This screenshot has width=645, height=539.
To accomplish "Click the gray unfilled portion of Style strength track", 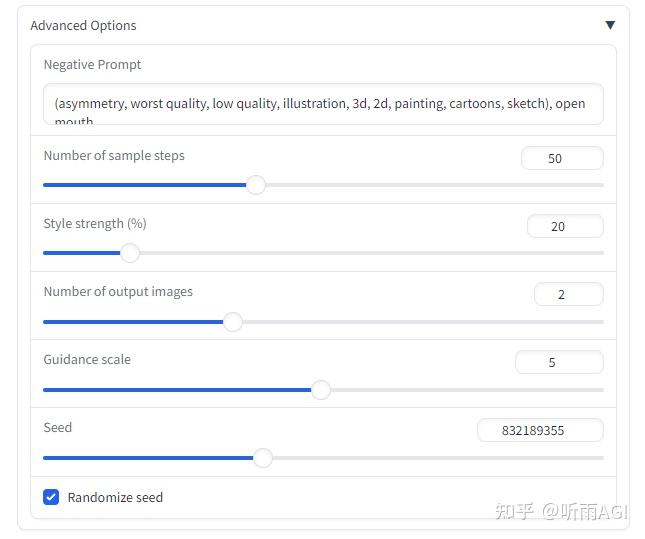I will (x=371, y=253).
